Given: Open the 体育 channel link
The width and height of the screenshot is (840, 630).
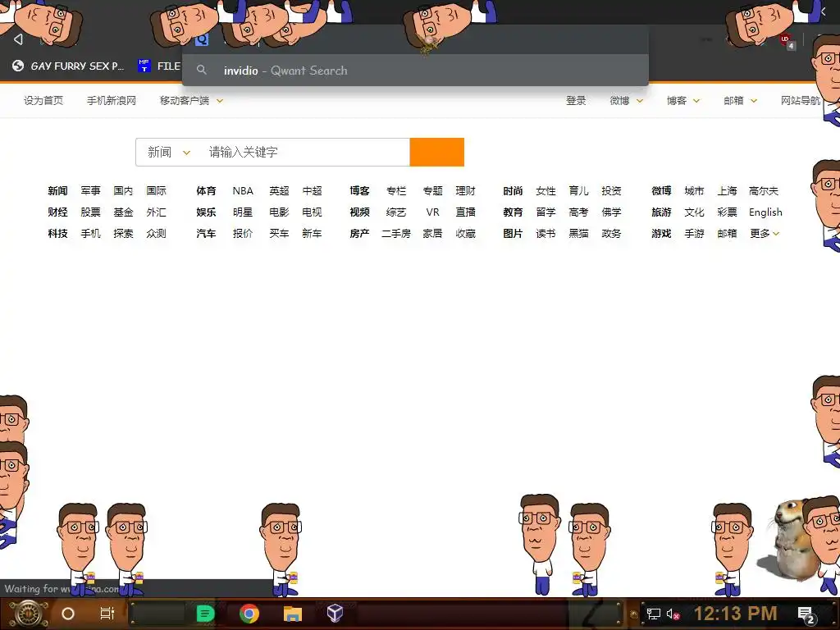Looking at the screenshot, I should pyautogui.click(x=206, y=190).
